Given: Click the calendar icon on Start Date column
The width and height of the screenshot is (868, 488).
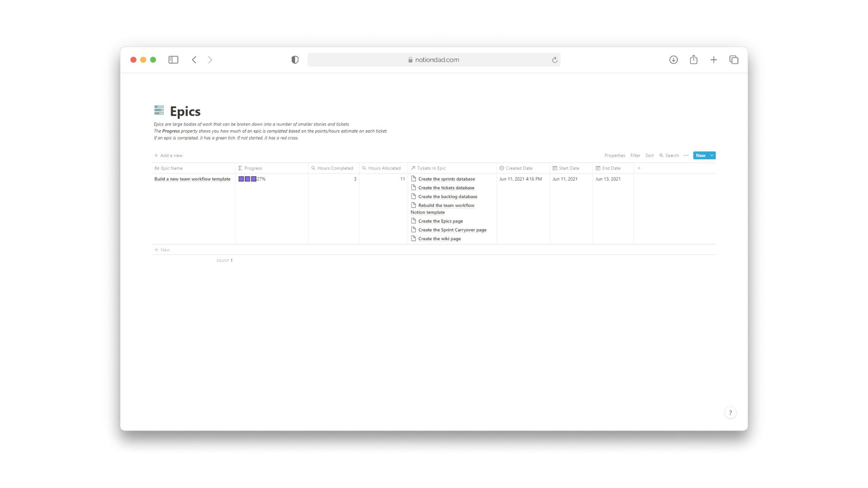Looking at the screenshot, I should tap(555, 168).
